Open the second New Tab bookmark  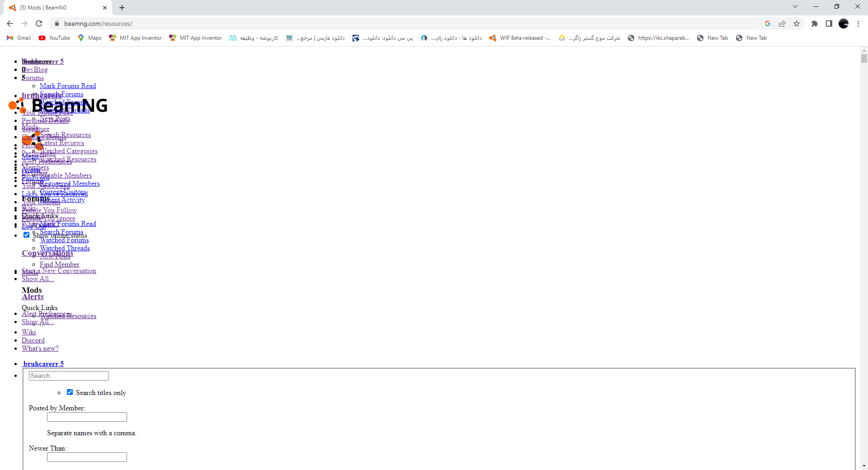(x=751, y=38)
